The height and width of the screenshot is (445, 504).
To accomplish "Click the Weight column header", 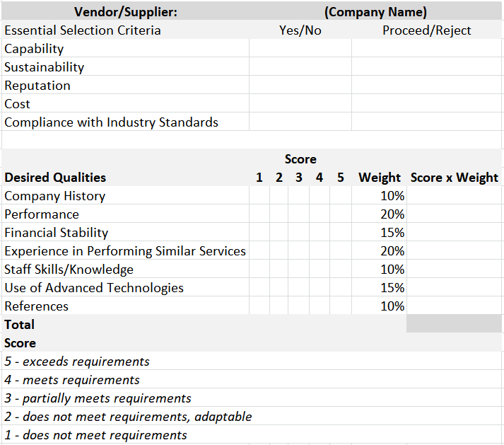I will (380, 178).
